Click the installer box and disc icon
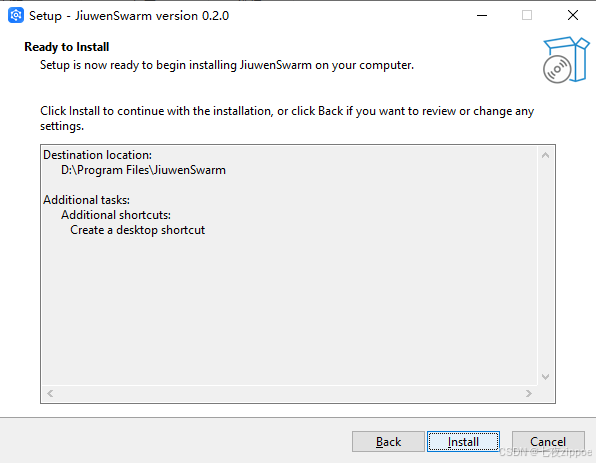The image size is (596, 463). 566,60
